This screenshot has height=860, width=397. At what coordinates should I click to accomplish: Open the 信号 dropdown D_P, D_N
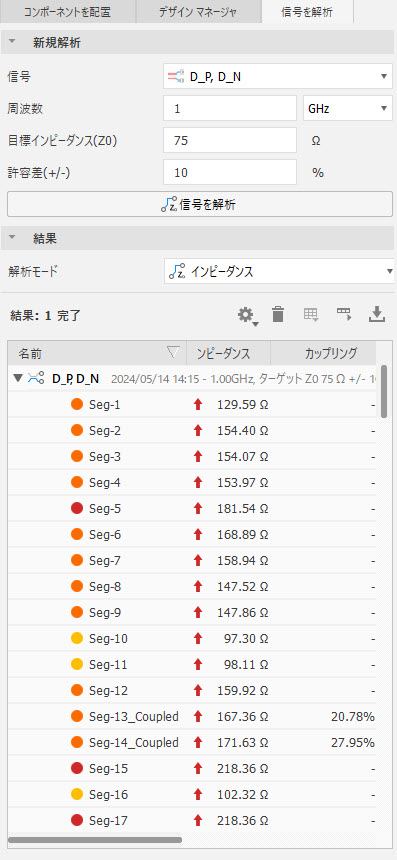[x=278, y=77]
